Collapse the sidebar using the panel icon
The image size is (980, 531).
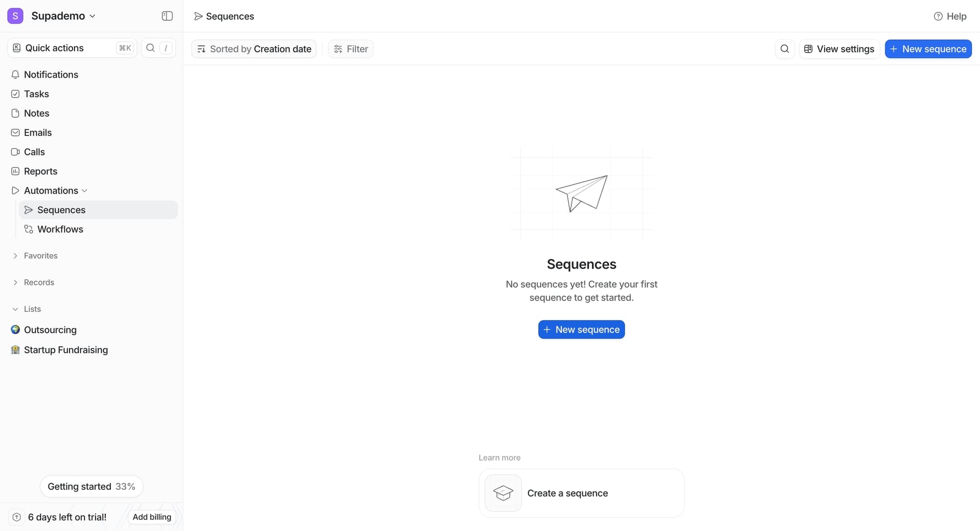click(167, 16)
